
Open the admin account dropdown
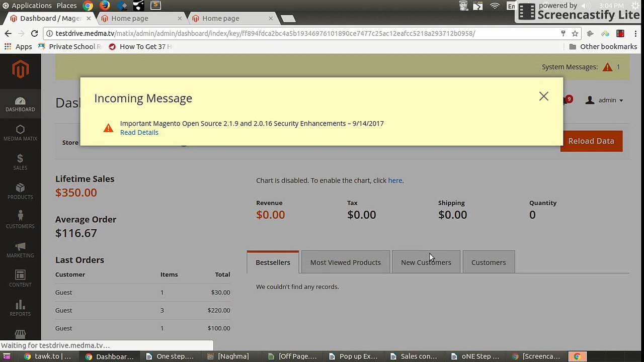[x=604, y=100]
